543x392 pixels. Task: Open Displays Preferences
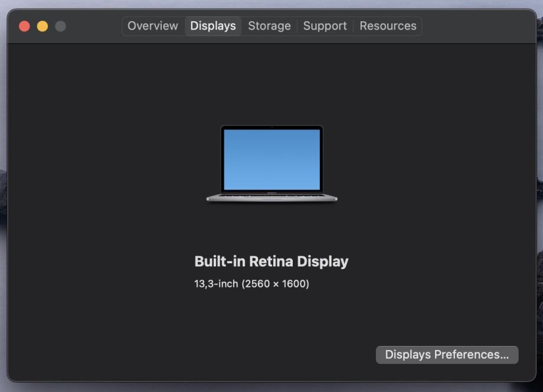[x=447, y=355]
